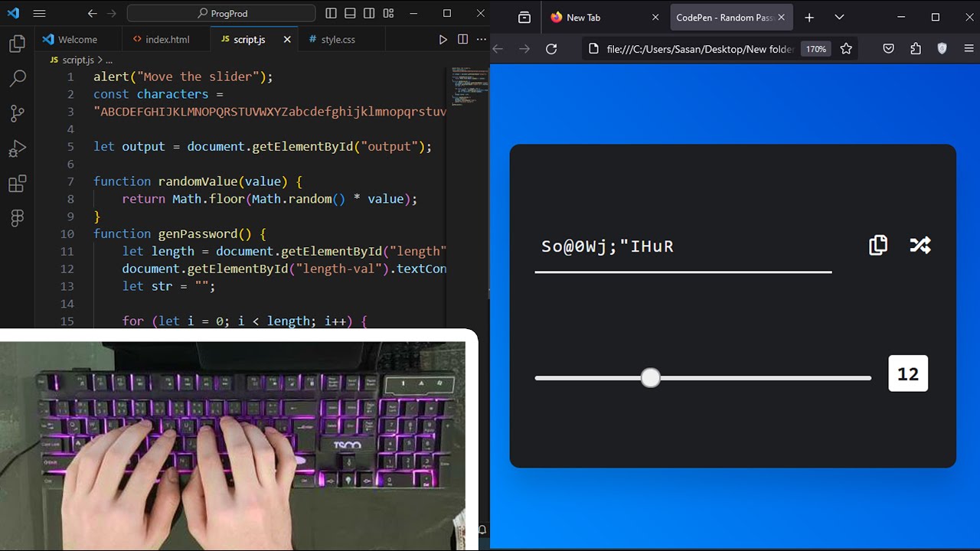Open the Firefox application menu

tap(969, 49)
